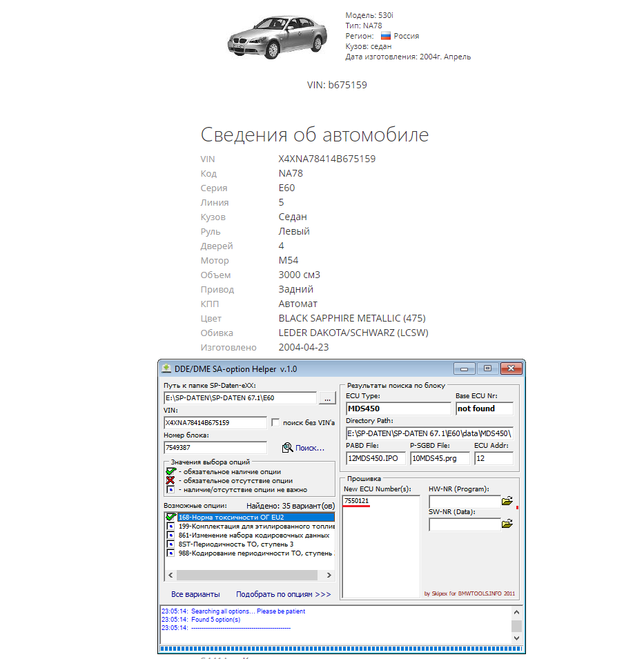
Task: Click the log panel scroll-down arrow
Action: (x=516, y=639)
